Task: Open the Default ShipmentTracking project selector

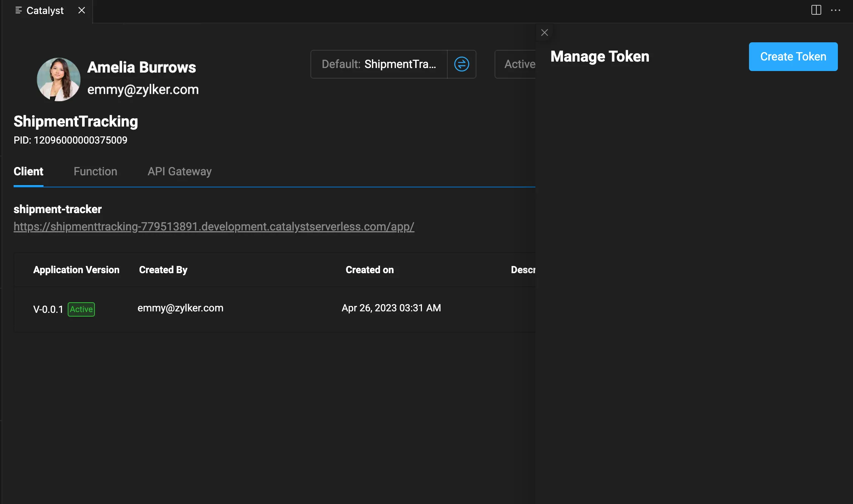Action: point(379,64)
